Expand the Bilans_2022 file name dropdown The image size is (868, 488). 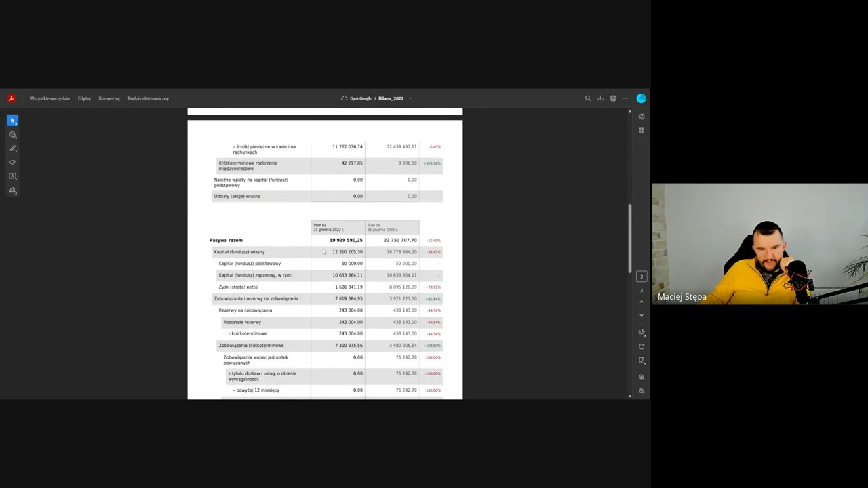(x=410, y=98)
